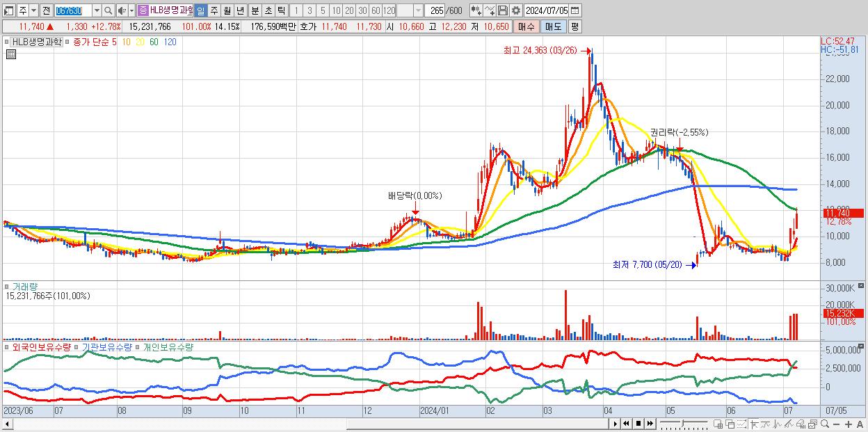Click the save chart floppy disk icon

click(502, 10)
